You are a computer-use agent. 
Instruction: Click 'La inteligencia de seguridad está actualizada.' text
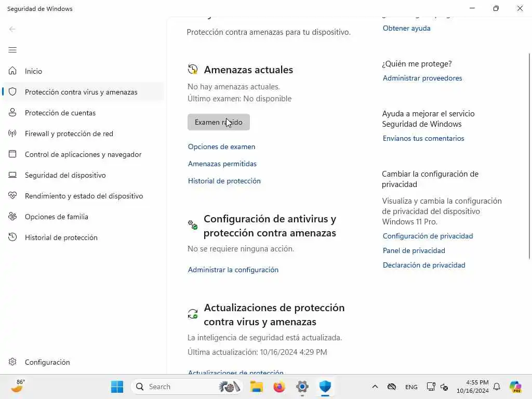[x=264, y=338]
